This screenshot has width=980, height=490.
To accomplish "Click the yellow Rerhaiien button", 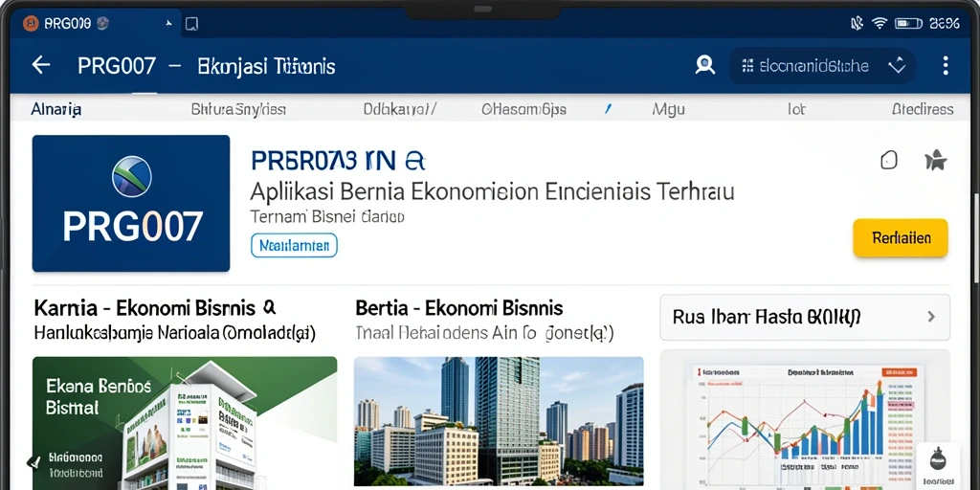I will click(901, 238).
